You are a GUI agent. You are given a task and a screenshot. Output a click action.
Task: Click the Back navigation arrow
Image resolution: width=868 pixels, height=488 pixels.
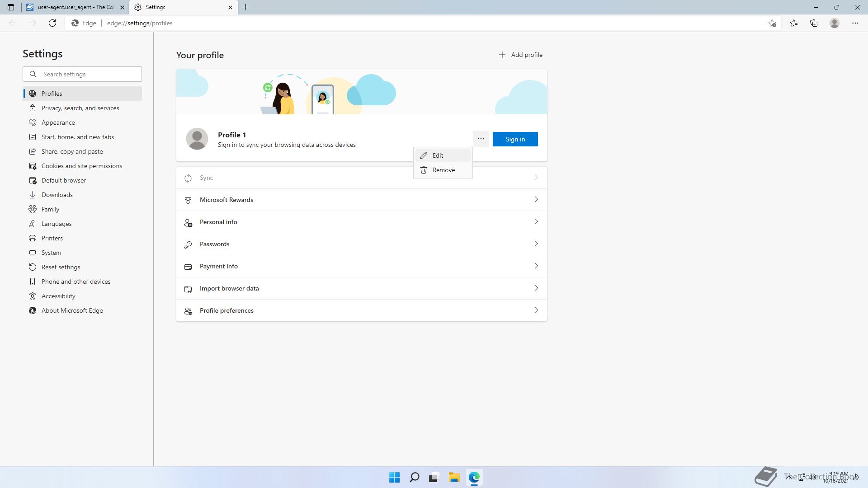pos(13,23)
